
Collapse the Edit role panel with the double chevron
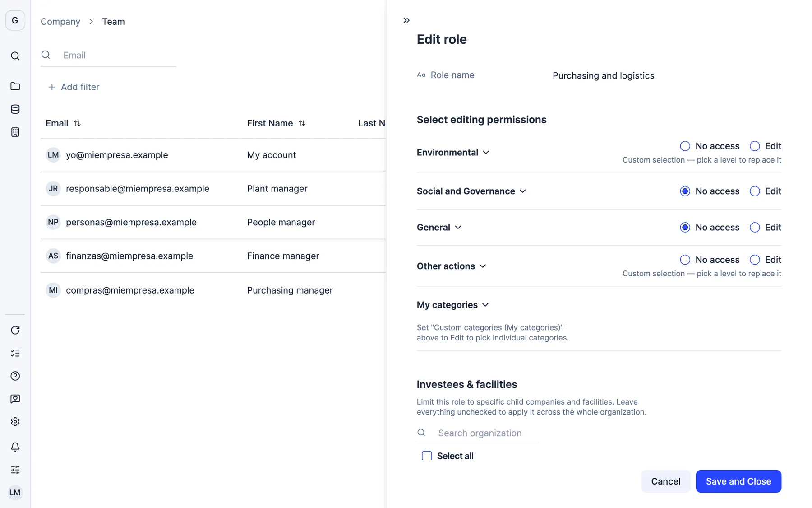coord(406,20)
